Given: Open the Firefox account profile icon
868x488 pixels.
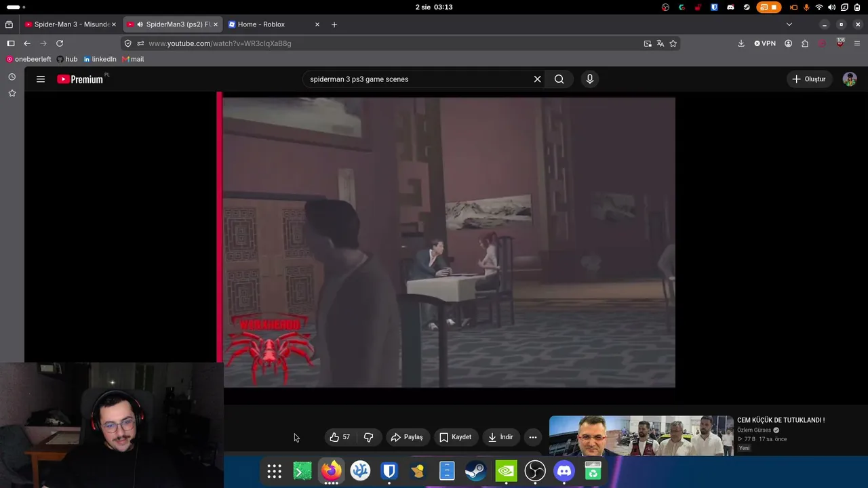Looking at the screenshot, I should click(x=788, y=43).
